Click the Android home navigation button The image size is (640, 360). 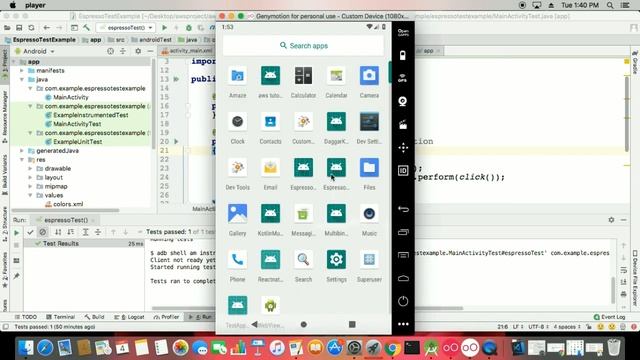click(x=303, y=324)
